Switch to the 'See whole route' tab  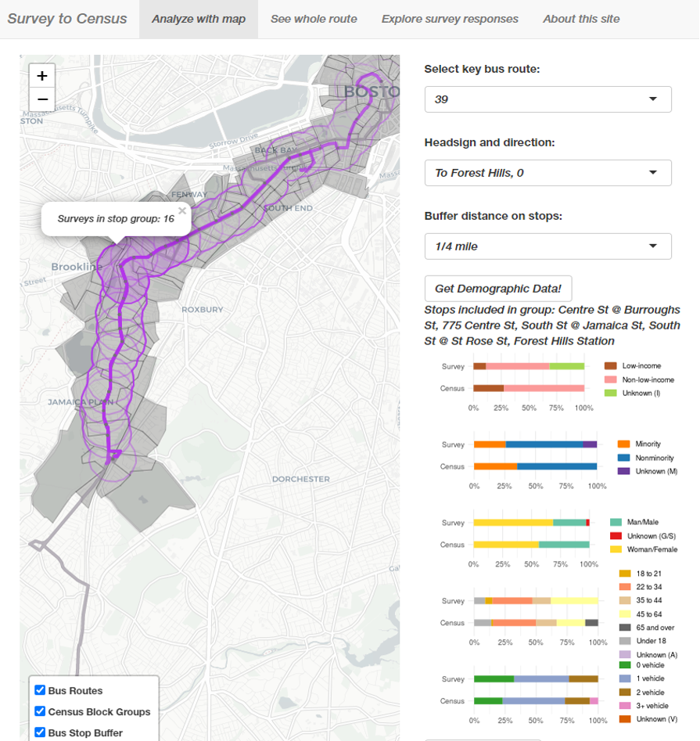click(x=314, y=19)
